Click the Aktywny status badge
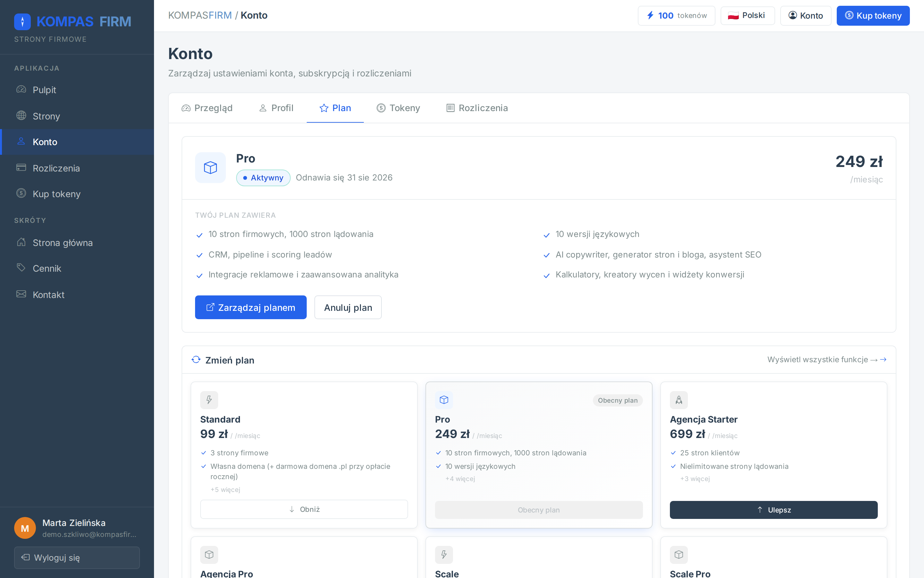The width and height of the screenshot is (924, 578). [263, 178]
